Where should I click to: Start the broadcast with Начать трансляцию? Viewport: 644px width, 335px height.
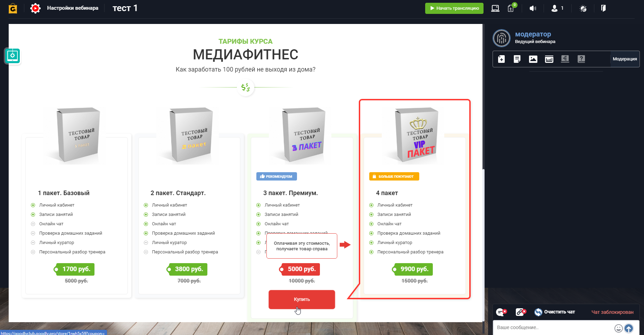[454, 8]
